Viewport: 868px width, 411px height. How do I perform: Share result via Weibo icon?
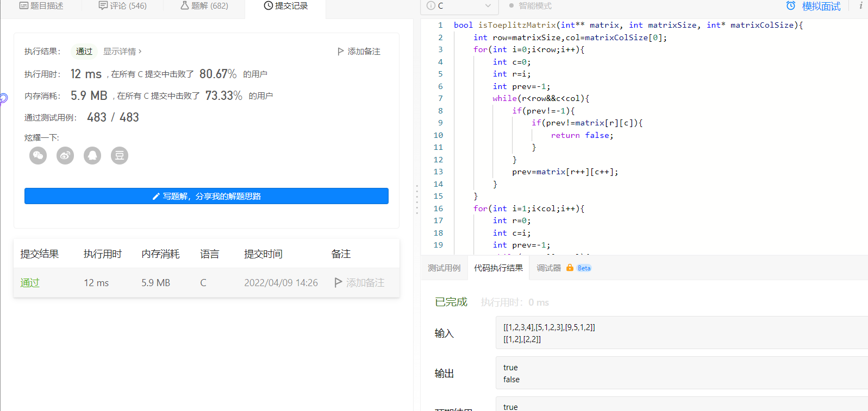65,156
